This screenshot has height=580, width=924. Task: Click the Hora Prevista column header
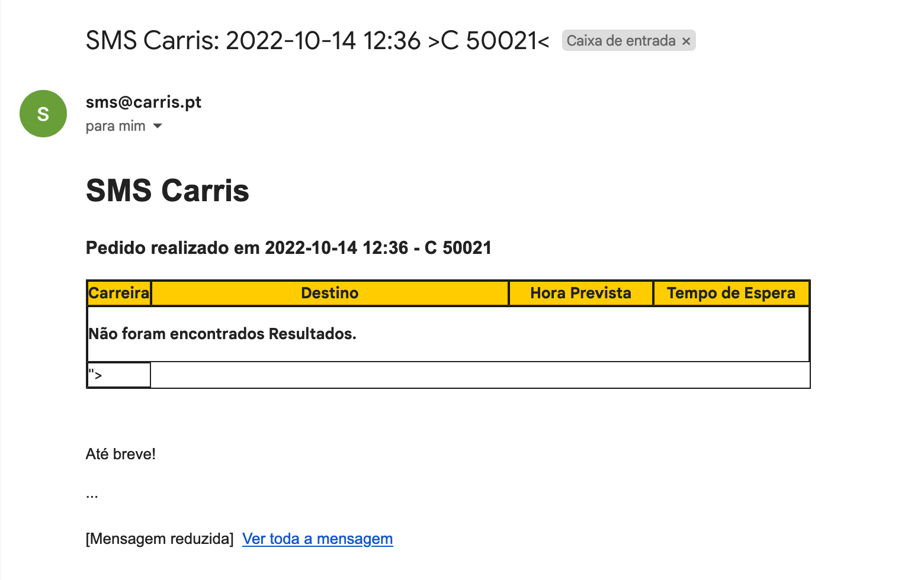(580, 293)
